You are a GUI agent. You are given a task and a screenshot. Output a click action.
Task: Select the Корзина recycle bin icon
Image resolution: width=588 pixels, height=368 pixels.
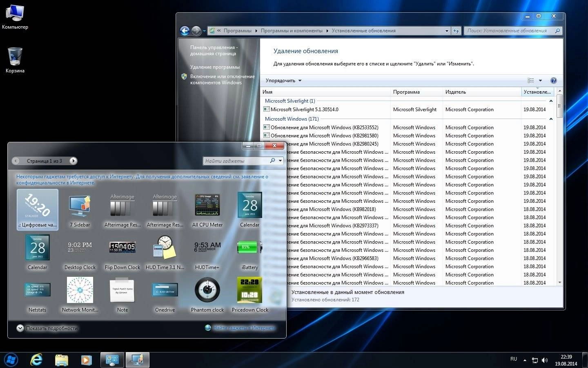(15, 61)
